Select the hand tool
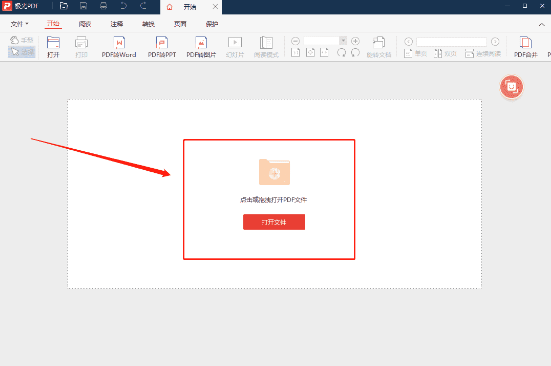The image size is (551, 366). [21, 40]
